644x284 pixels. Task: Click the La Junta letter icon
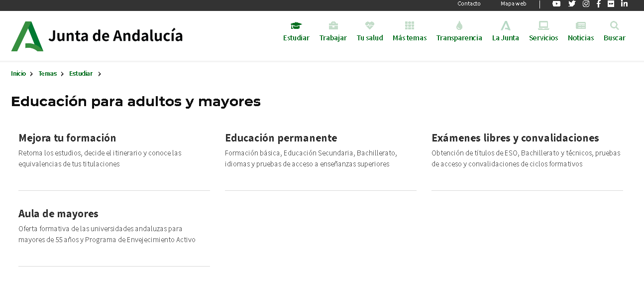point(505,25)
